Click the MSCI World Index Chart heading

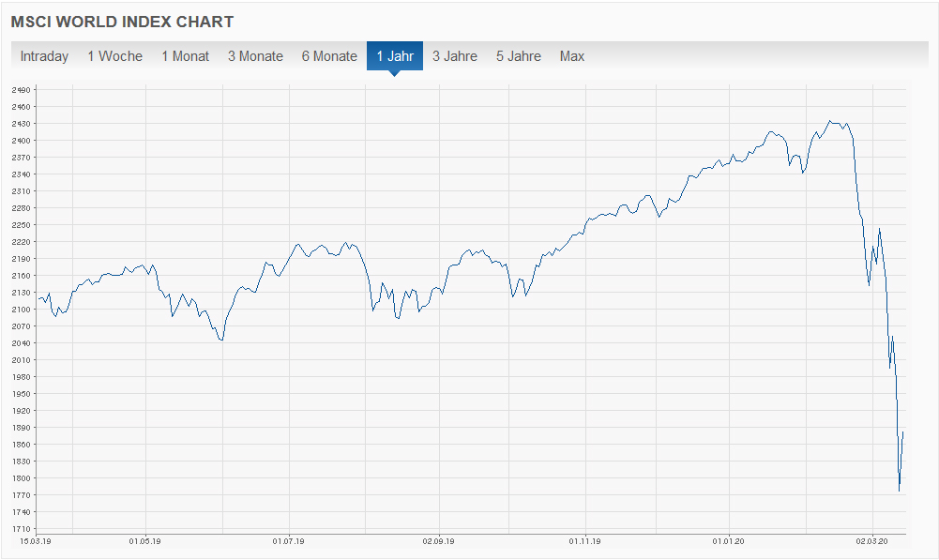pos(122,22)
